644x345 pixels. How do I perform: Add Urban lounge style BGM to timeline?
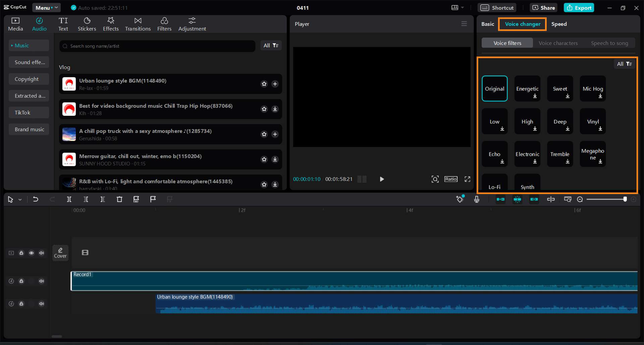pos(275,84)
